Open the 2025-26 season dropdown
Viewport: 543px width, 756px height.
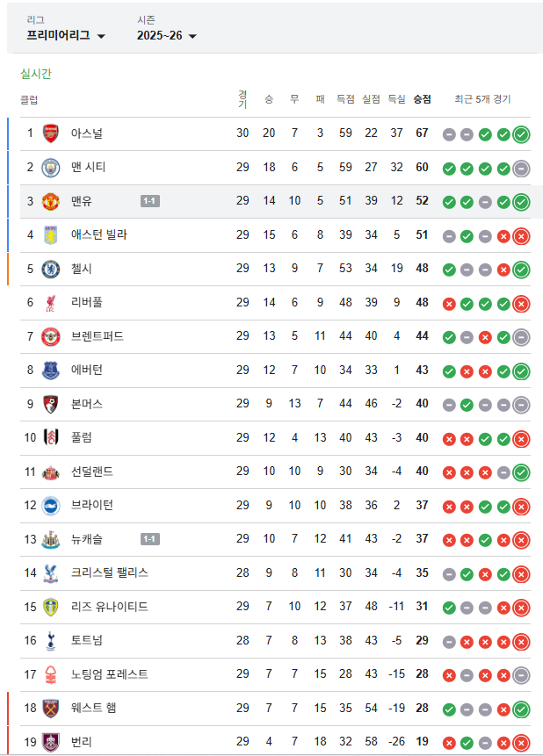[x=167, y=36]
